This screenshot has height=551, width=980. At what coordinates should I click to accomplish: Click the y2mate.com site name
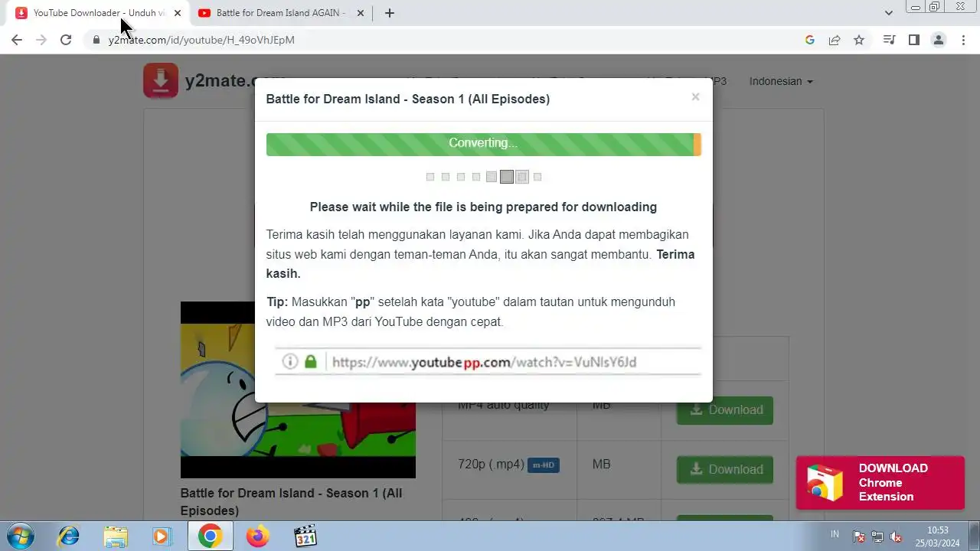(x=236, y=81)
